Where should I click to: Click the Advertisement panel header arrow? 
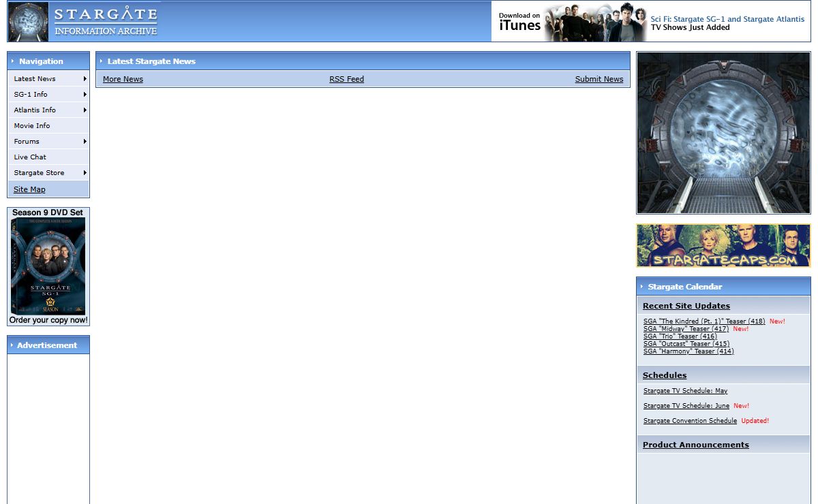12,345
